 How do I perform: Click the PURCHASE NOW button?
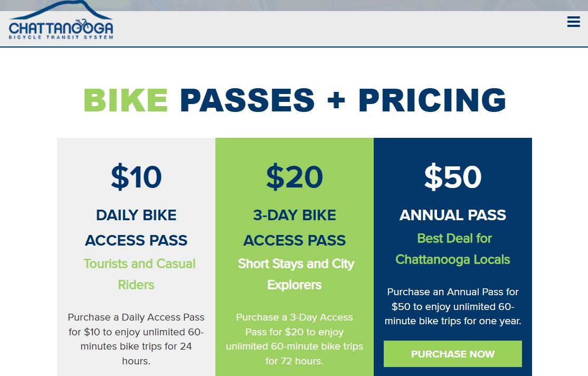[x=452, y=354]
